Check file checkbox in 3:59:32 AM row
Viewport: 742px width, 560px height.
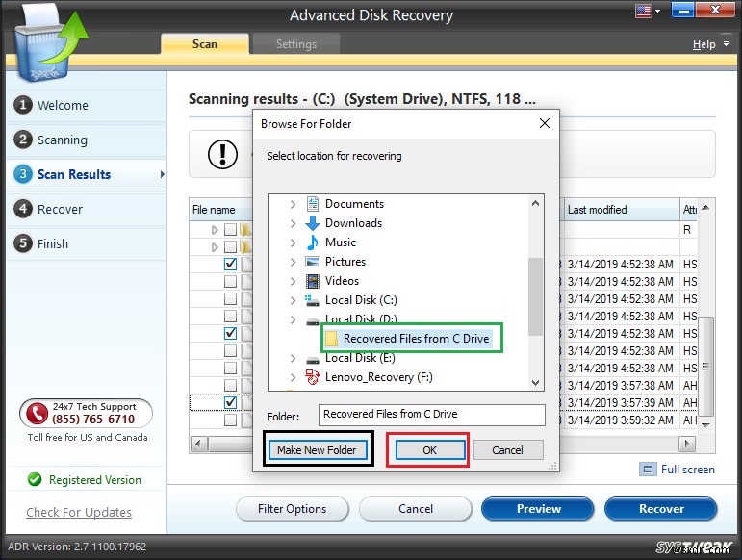[230, 420]
